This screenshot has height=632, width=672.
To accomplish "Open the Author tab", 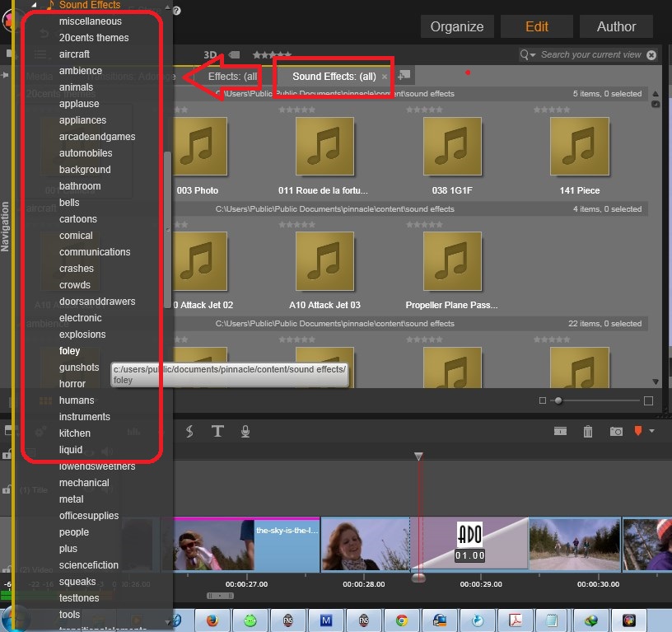I will coord(616,26).
